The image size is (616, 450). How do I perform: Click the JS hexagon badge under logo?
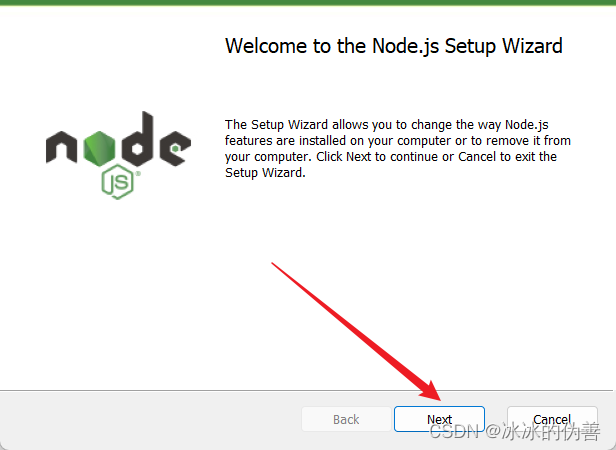(117, 182)
